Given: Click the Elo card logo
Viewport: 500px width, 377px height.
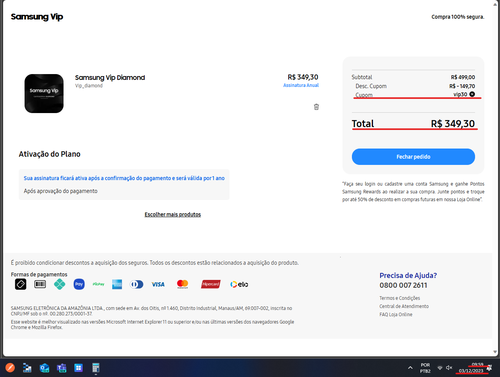Looking at the screenshot, I should [239, 284].
